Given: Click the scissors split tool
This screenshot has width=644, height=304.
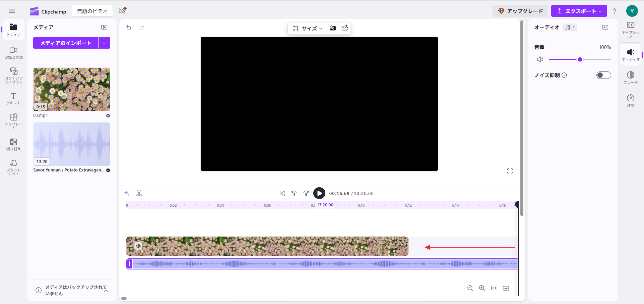Looking at the screenshot, I should coord(139,193).
